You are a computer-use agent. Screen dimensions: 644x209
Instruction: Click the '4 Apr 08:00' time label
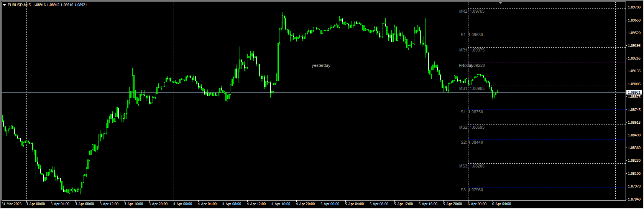pyautogui.click(x=232, y=204)
